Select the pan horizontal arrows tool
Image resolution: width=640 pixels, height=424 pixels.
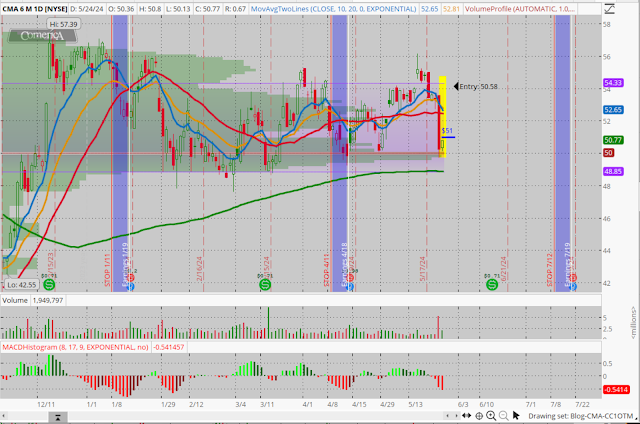[467, 416]
